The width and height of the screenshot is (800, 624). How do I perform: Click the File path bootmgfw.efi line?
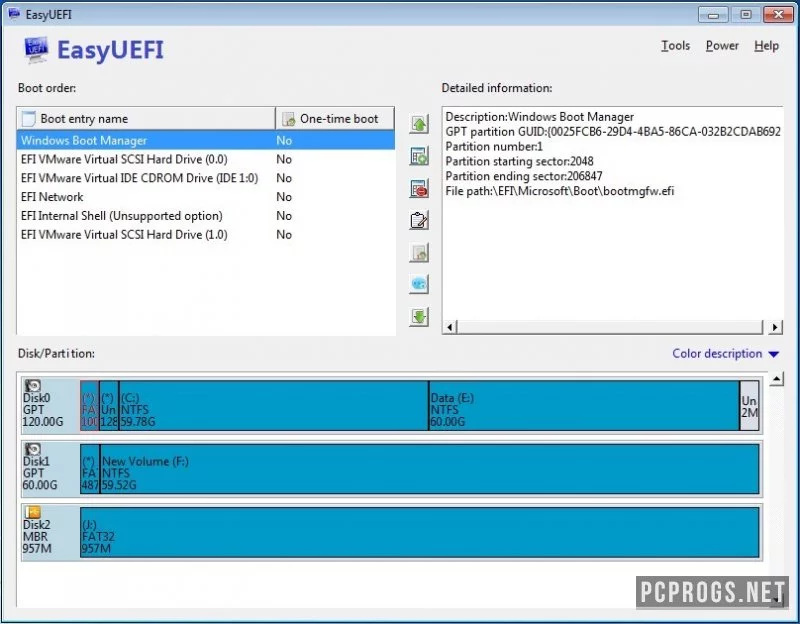click(x=560, y=191)
